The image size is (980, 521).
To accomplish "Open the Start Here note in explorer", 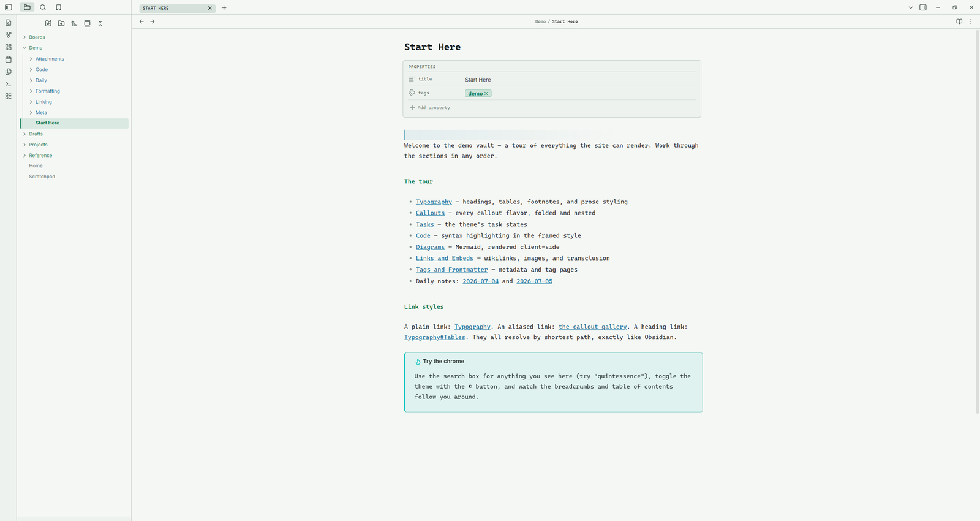I will coord(74,123).
